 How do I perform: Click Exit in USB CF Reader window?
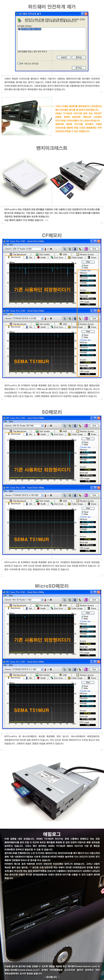click(94, 249)
